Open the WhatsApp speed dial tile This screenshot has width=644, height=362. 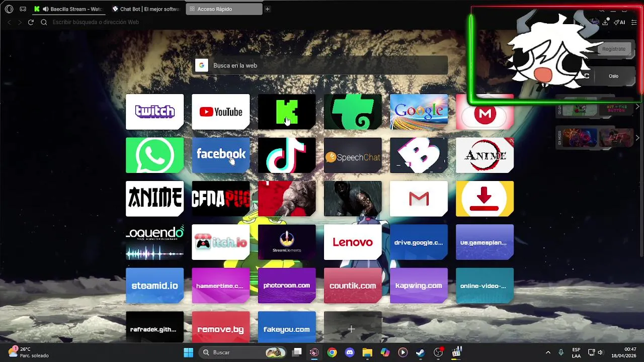tap(154, 155)
